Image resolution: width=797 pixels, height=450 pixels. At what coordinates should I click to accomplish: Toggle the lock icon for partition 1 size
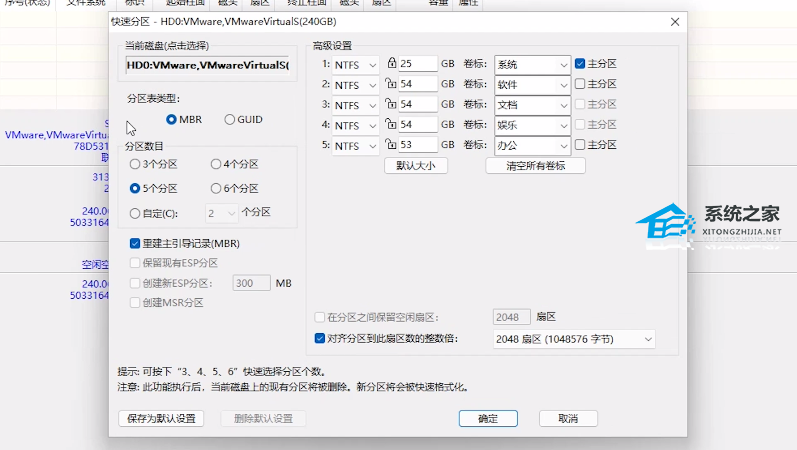coord(391,63)
